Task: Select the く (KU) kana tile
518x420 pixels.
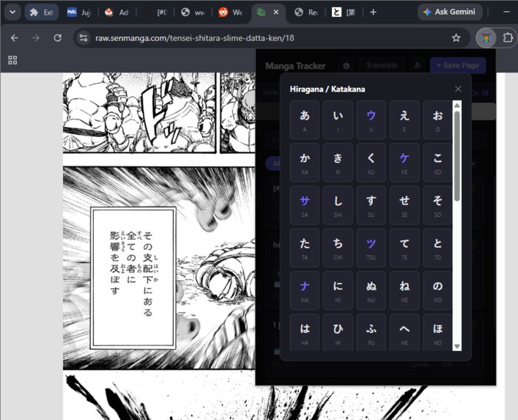Action: [x=371, y=163]
